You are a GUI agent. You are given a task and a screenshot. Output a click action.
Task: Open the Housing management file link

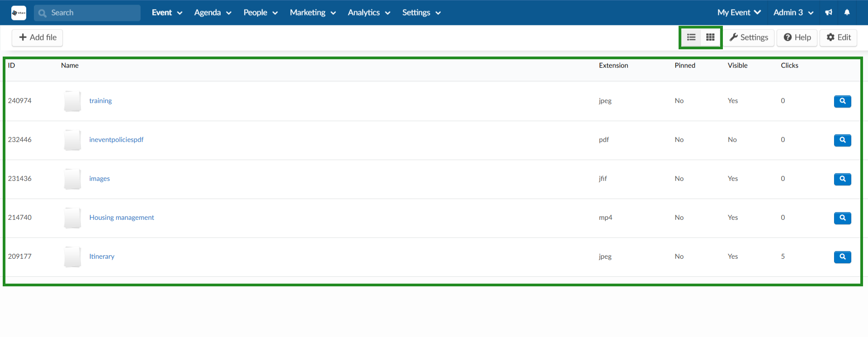pyautogui.click(x=122, y=218)
